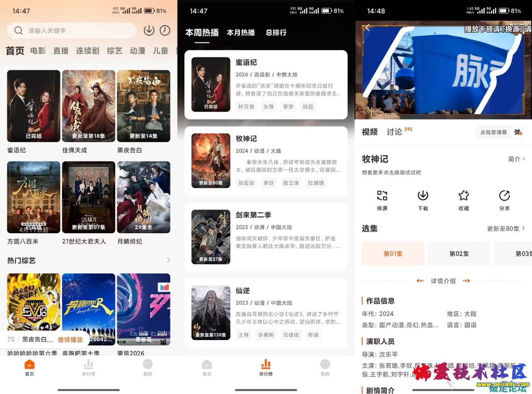Focus the keyword search input field
Viewport: 532px width, 394px height.
(72, 30)
